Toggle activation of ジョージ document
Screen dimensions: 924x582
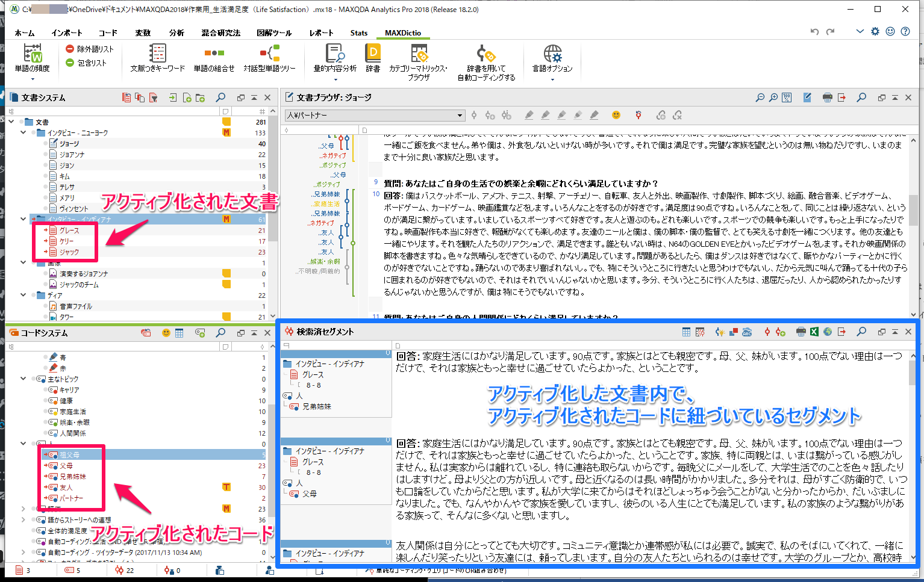(45, 143)
